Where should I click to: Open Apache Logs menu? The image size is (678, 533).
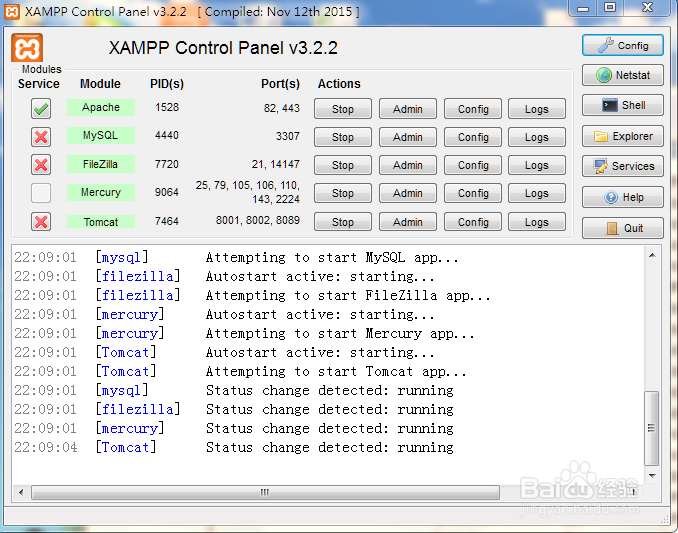pos(537,109)
